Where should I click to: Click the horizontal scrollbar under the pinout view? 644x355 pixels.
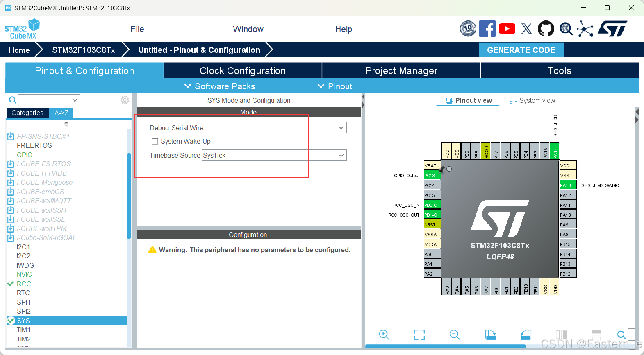pos(445,346)
